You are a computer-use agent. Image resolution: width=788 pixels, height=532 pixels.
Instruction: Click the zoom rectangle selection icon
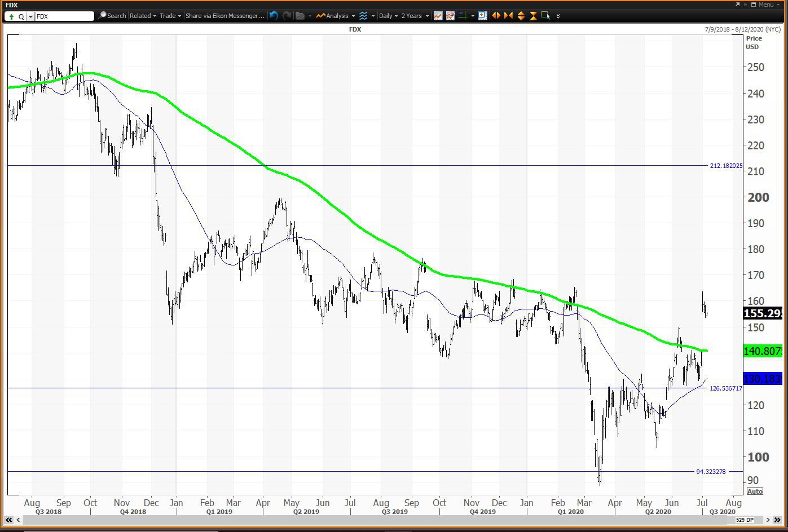coord(545,16)
